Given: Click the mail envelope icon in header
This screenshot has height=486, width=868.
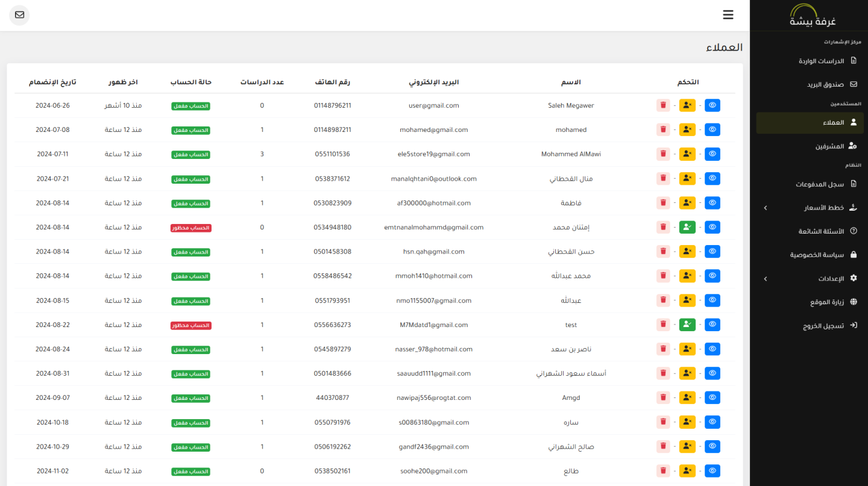Looking at the screenshot, I should coord(19,15).
